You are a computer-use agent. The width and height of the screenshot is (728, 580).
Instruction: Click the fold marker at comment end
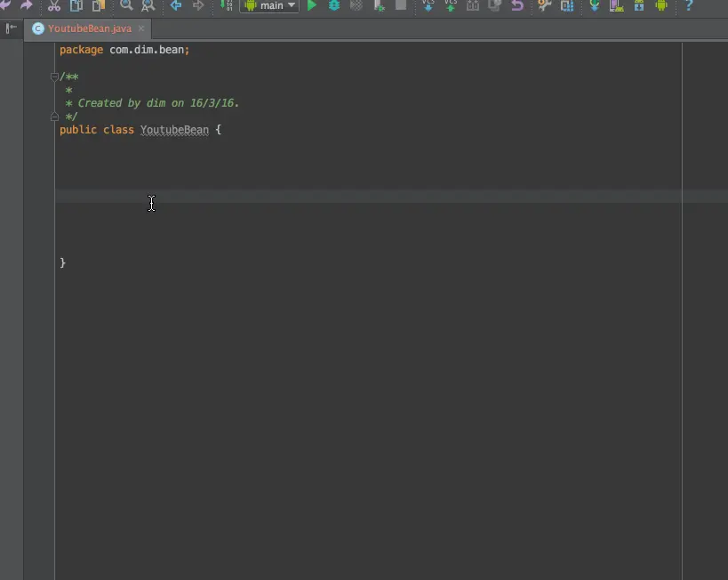click(54, 117)
